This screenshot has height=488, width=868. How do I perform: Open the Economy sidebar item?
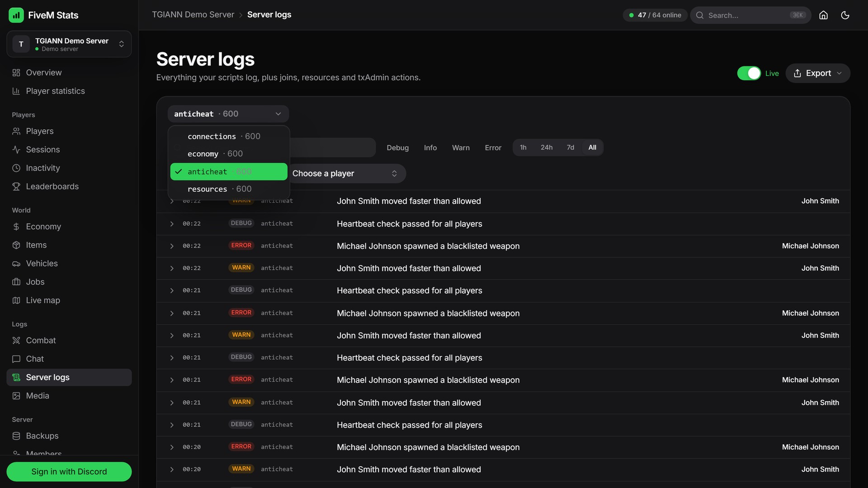coord(69,226)
